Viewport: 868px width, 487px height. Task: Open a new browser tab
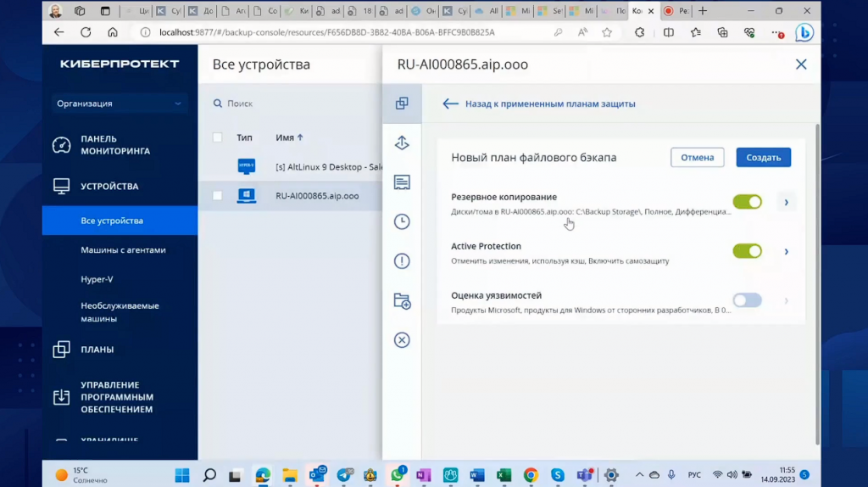coord(703,10)
